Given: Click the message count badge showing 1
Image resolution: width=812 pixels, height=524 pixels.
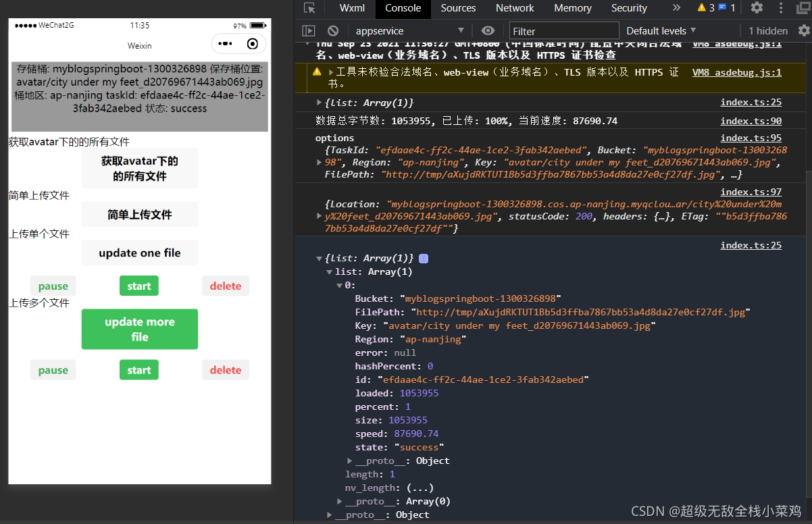Looking at the screenshot, I should (x=727, y=8).
